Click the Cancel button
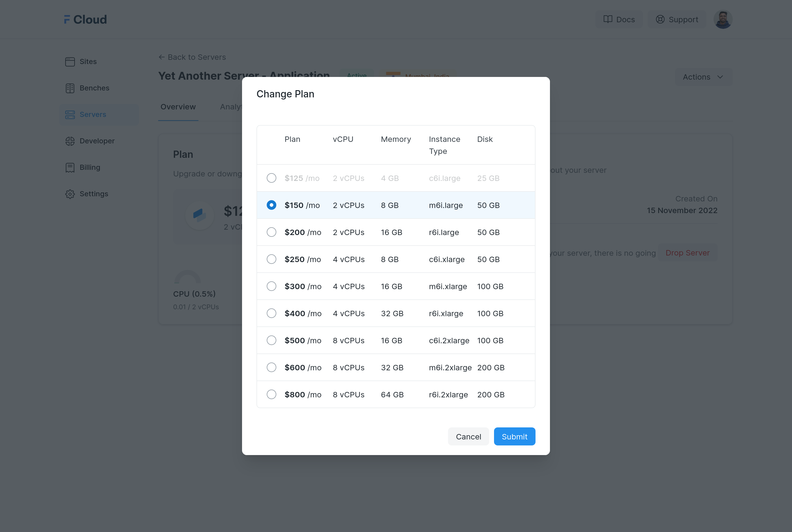Screen dimensions: 792x532 [468, 436]
